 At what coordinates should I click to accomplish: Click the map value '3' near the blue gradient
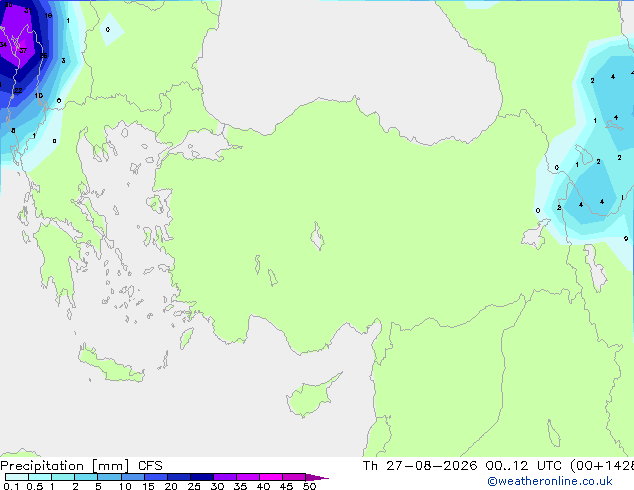click(x=63, y=61)
